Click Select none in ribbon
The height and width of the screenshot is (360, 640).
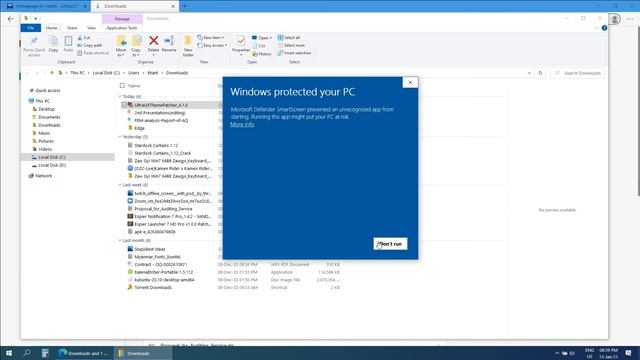click(x=291, y=45)
